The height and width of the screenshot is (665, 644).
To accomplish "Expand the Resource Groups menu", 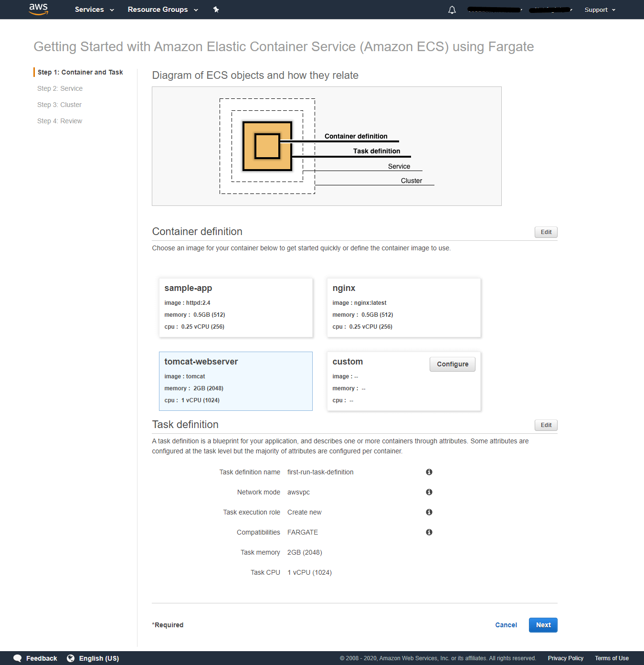I will [163, 10].
